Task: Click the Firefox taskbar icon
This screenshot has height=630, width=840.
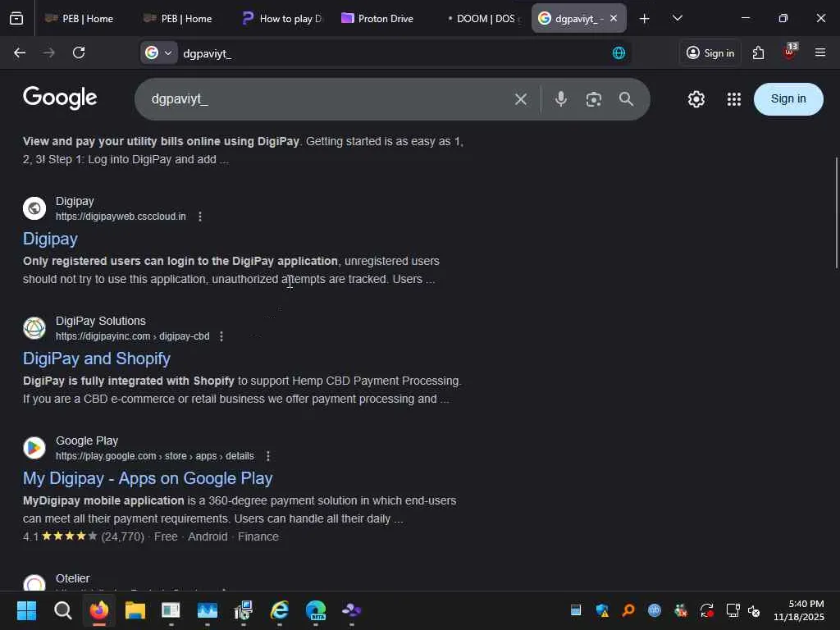Action: point(98,610)
